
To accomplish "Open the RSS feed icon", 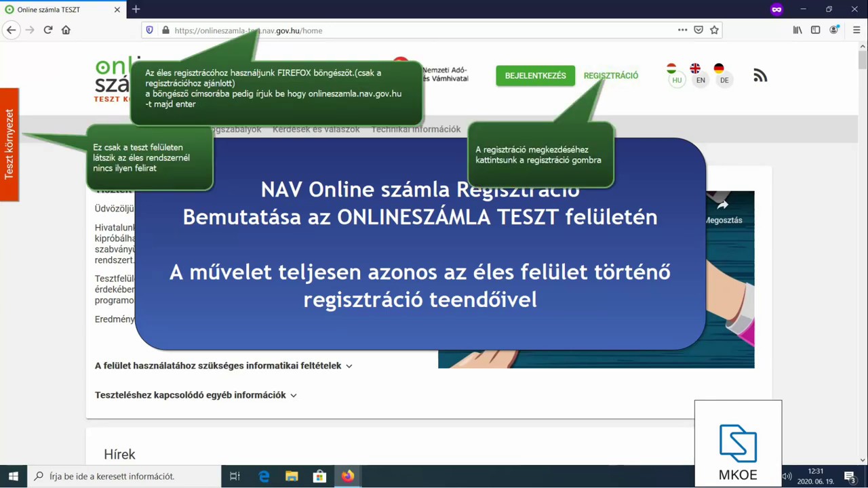I will [760, 75].
